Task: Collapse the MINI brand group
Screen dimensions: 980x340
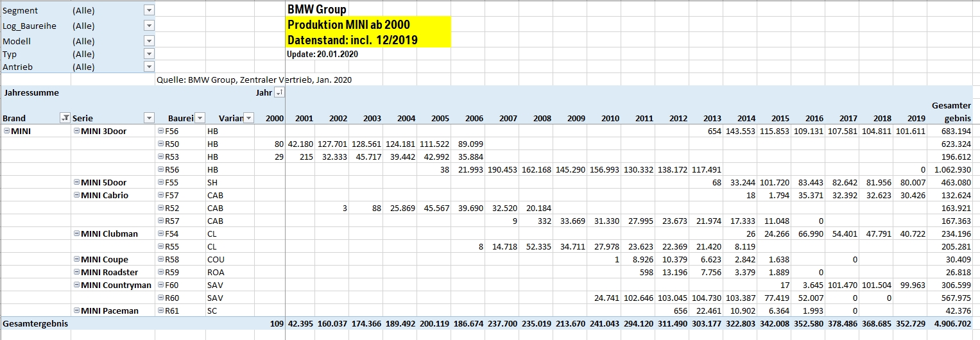Action: tap(6, 131)
